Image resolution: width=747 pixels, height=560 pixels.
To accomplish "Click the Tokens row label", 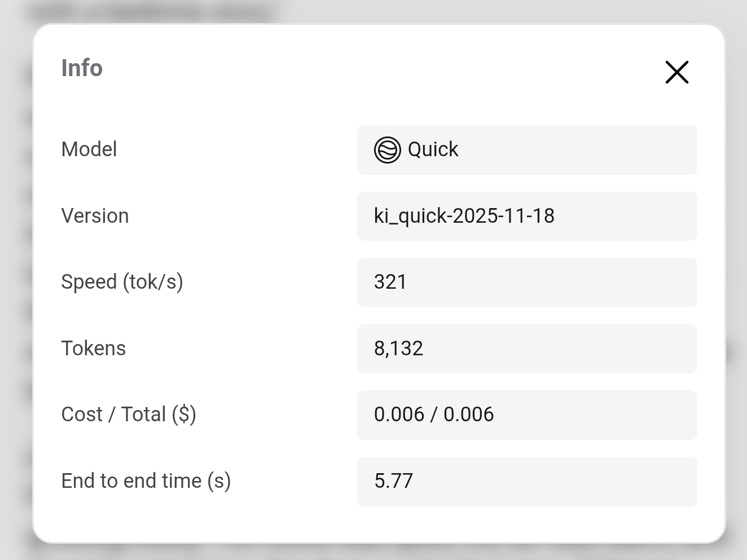I will 93,349.
